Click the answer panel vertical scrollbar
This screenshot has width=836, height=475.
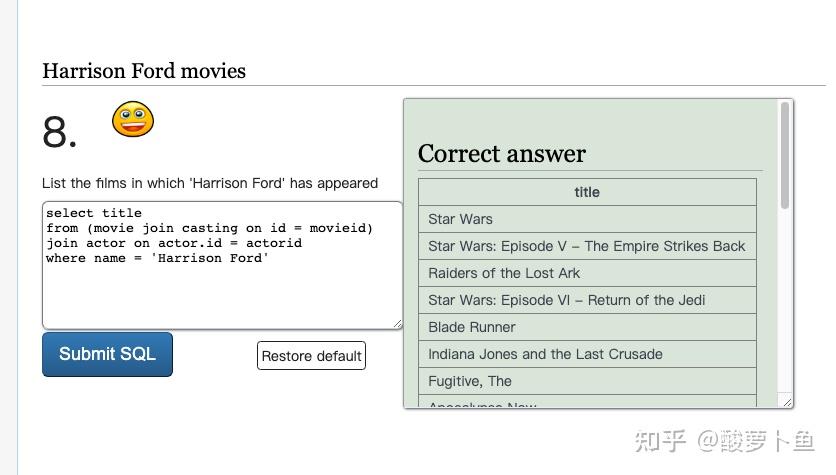(x=785, y=160)
